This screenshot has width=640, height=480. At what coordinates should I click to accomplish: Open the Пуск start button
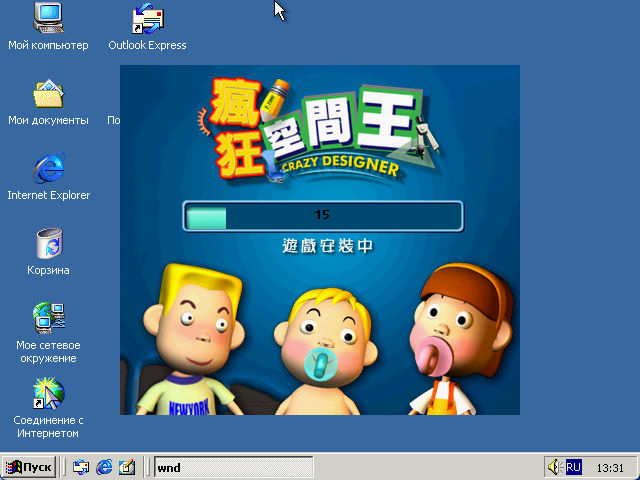coord(29,467)
